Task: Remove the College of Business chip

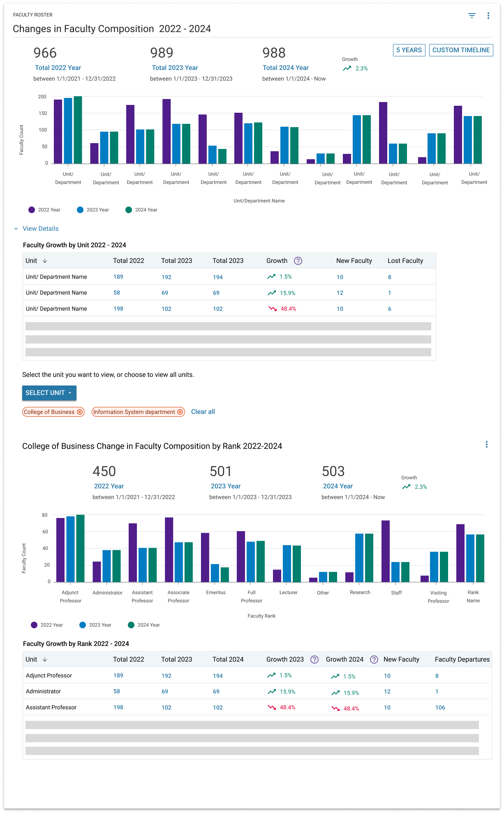Action: [x=80, y=412]
